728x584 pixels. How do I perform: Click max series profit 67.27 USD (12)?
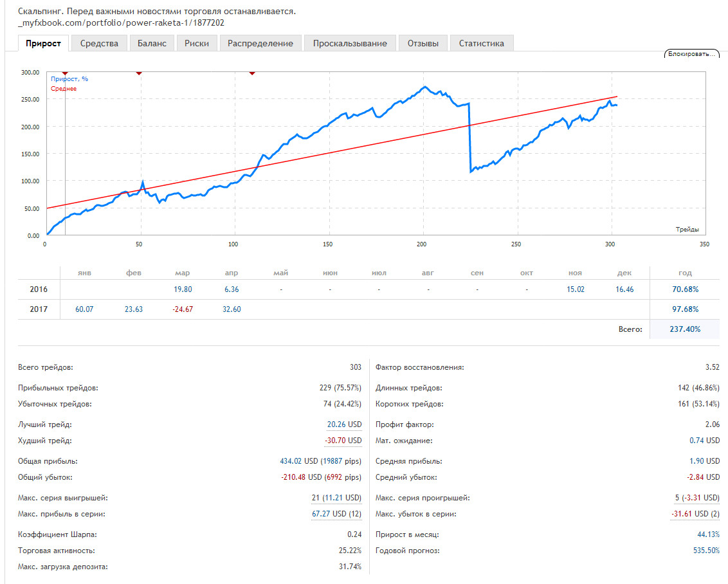[x=336, y=514]
